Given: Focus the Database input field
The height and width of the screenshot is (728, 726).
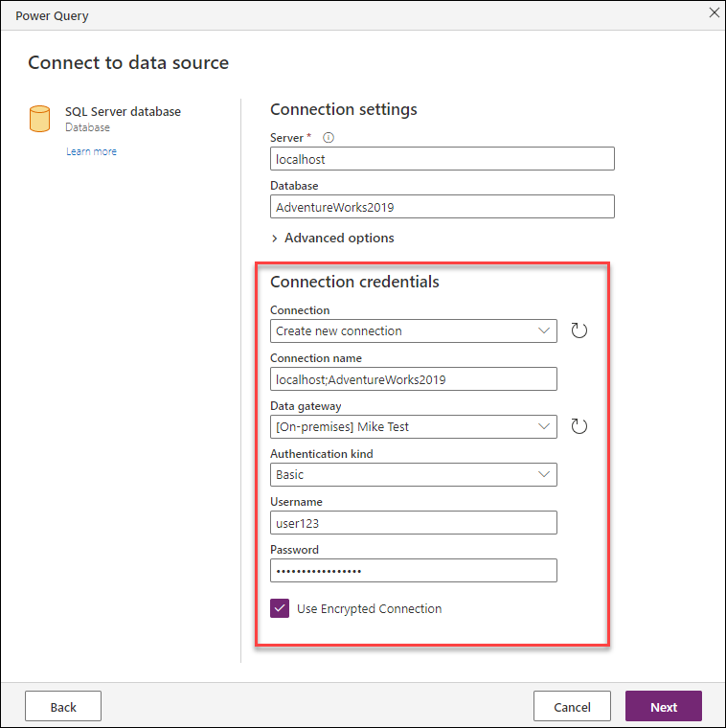Looking at the screenshot, I should coord(442,207).
